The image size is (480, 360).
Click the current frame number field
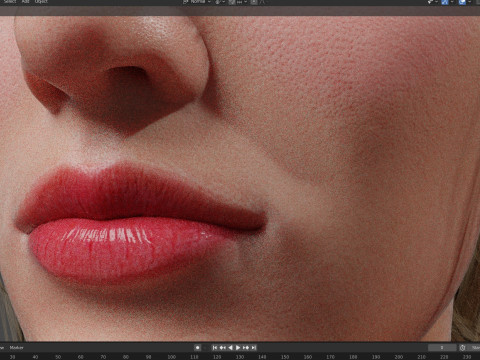click(x=442, y=348)
